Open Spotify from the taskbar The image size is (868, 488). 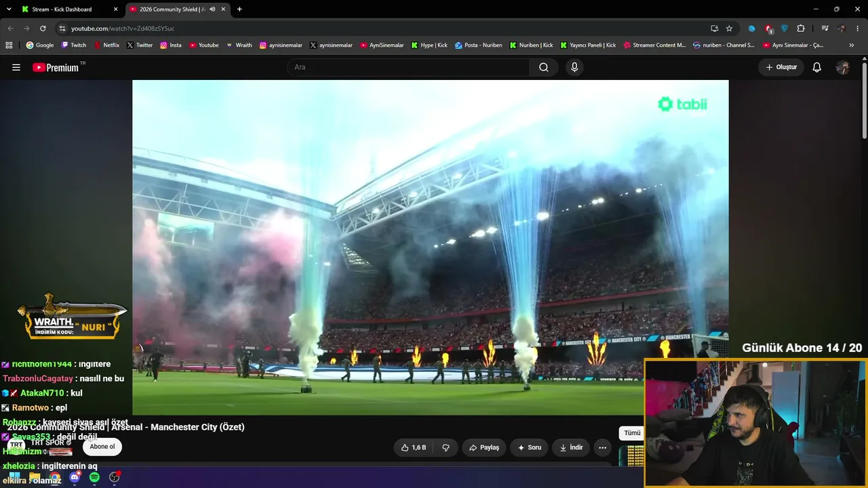(94, 477)
